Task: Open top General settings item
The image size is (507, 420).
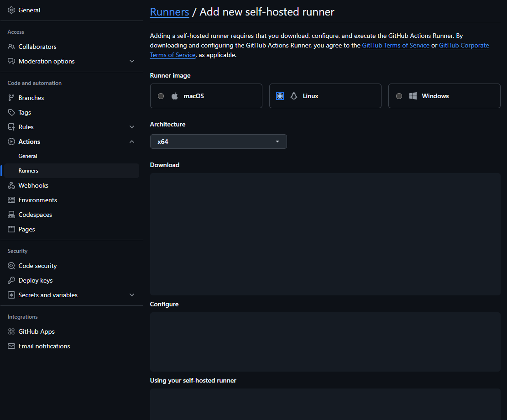Action: pyautogui.click(x=71, y=10)
